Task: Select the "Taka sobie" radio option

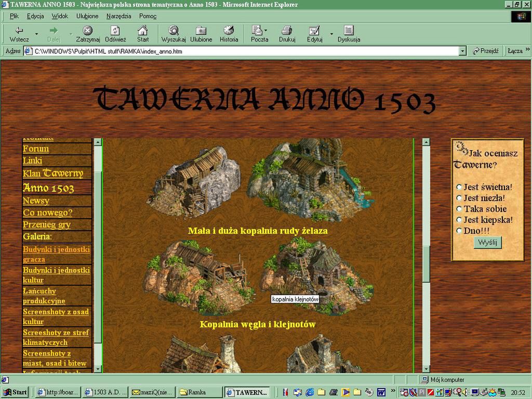Action: (x=459, y=209)
